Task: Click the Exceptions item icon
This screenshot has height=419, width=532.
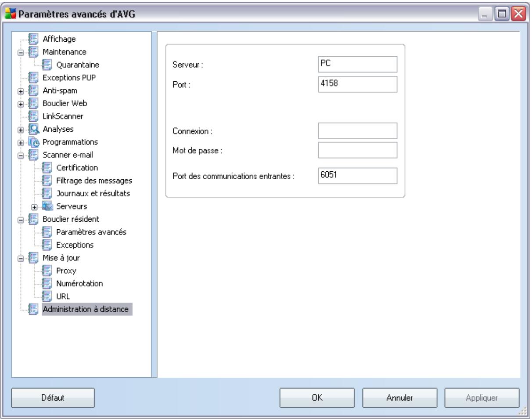Action: tap(47, 244)
